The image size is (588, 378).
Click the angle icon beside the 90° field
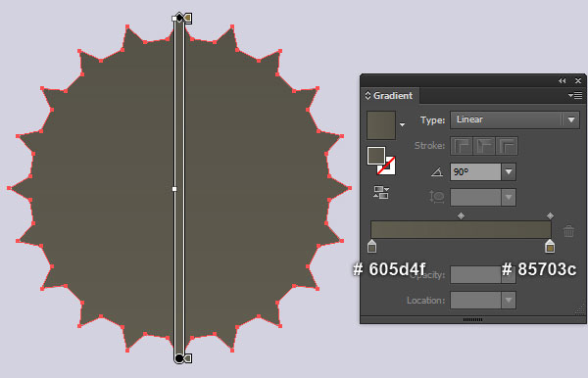tap(437, 172)
